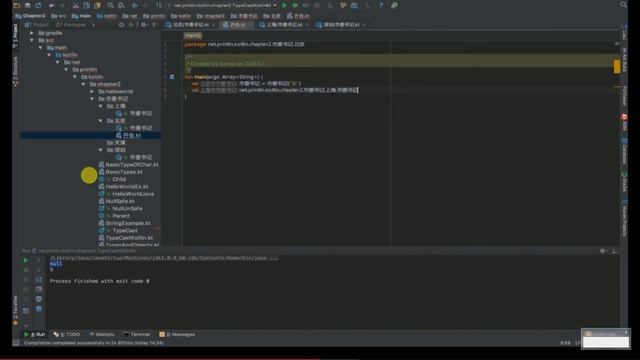Click the Save All toolbar icon
640x360 pixels.
pyautogui.click(x=27, y=5)
